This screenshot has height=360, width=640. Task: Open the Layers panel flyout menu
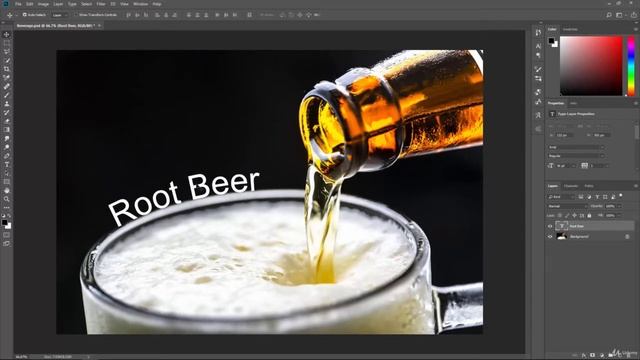(x=636, y=186)
